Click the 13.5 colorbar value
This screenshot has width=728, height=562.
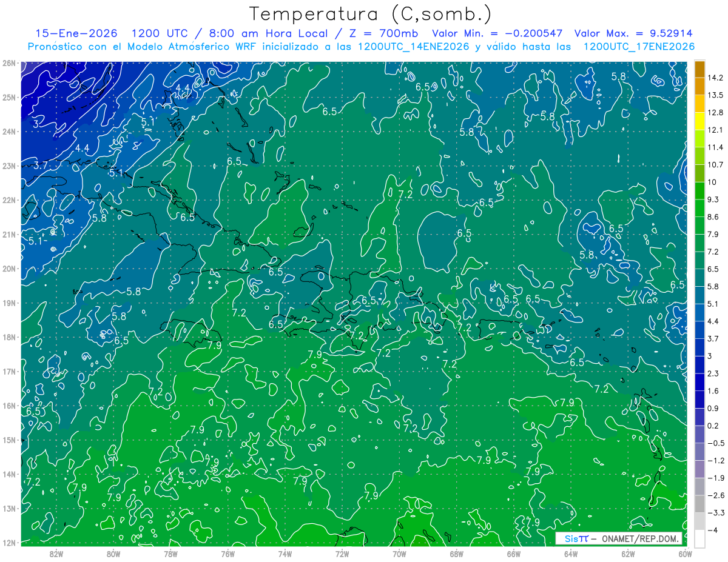[x=715, y=95]
